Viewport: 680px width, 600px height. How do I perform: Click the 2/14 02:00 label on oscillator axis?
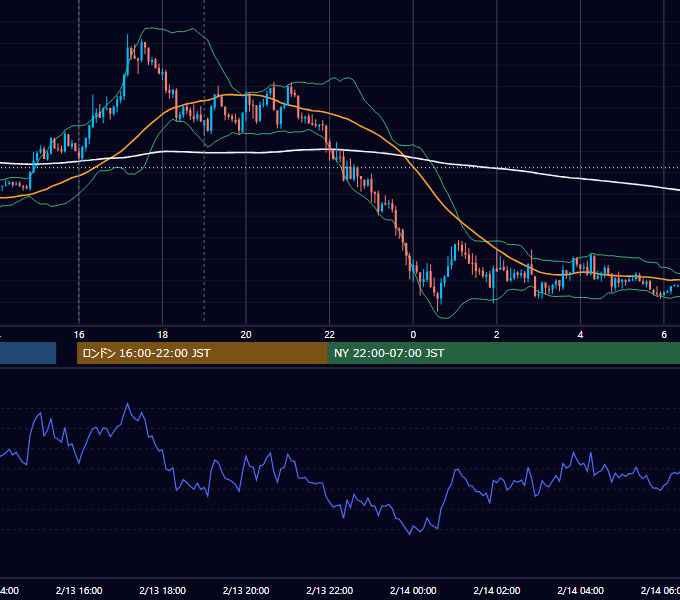pyautogui.click(x=497, y=590)
